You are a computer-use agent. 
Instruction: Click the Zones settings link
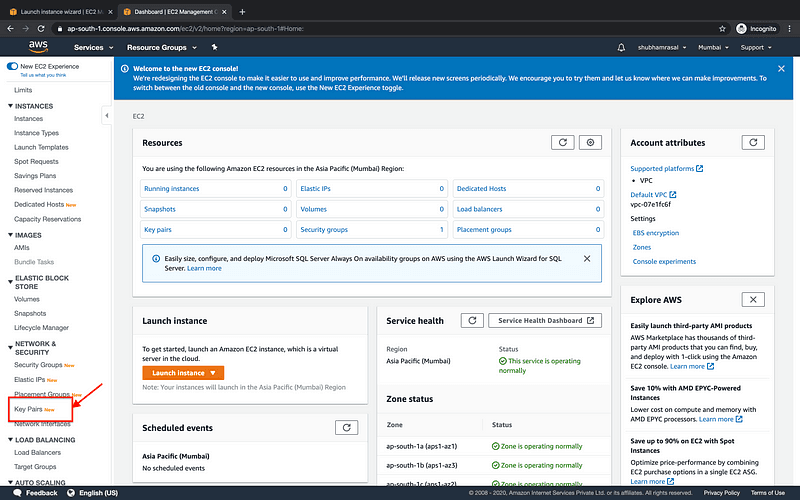pyautogui.click(x=642, y=247)
